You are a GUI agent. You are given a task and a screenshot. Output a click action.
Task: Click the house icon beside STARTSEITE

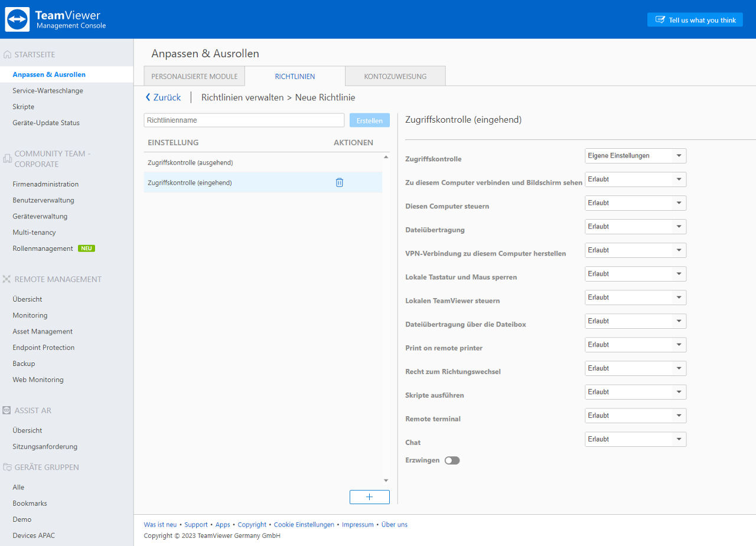pos(7,54)
